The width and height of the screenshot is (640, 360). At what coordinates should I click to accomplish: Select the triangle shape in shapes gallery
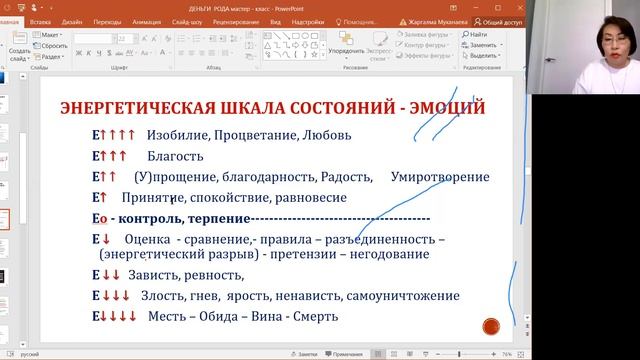[268, 45]
